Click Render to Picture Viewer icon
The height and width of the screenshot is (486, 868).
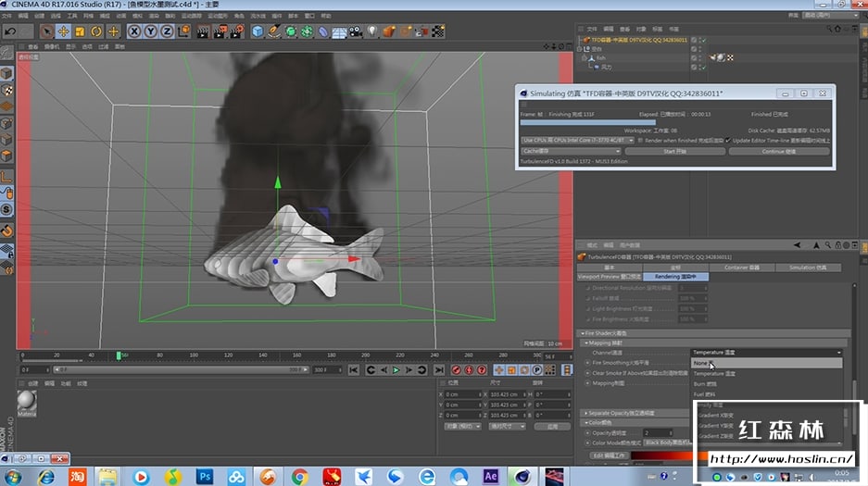tap(220, 31)
